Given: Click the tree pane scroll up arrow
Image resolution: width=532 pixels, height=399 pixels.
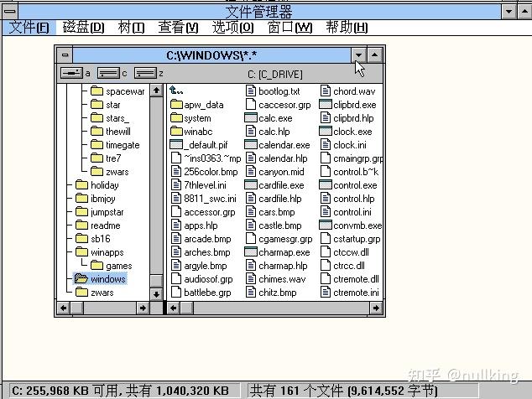Looking at the screenshot, I should click(x=156, y=91).
